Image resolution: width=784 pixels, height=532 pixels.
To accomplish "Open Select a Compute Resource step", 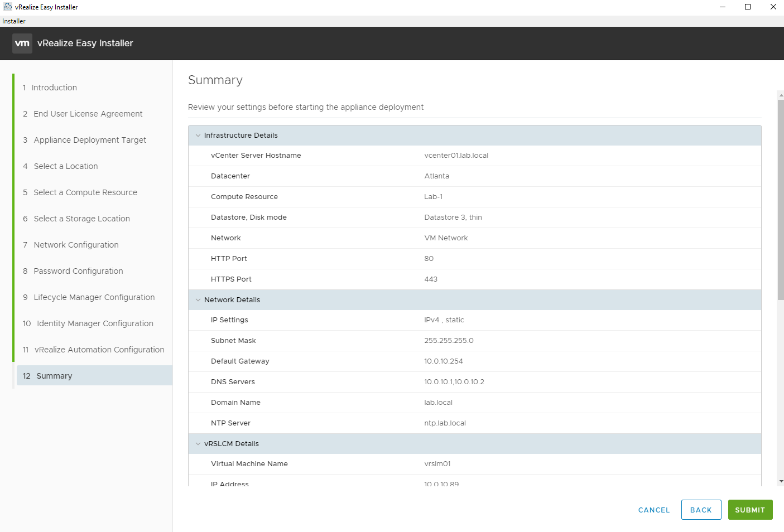I will tap(80, 192).
